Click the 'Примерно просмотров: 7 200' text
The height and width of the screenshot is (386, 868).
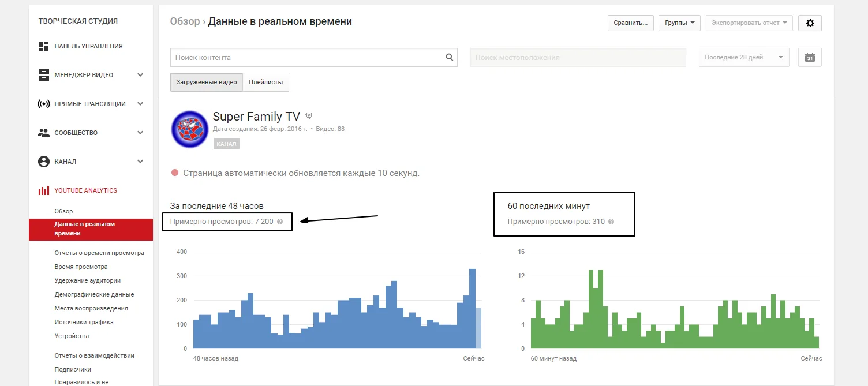(x=222, y=222)
